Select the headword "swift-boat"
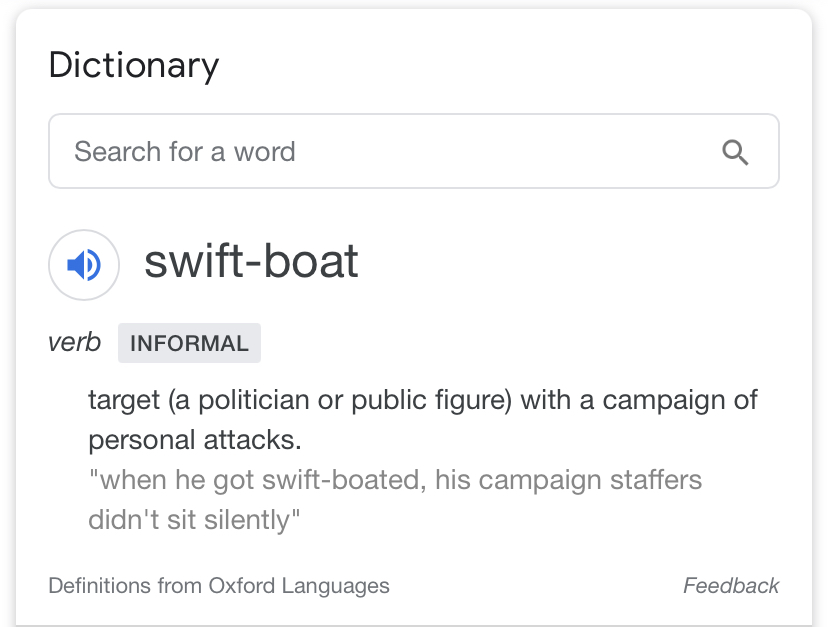 (251, 262)
